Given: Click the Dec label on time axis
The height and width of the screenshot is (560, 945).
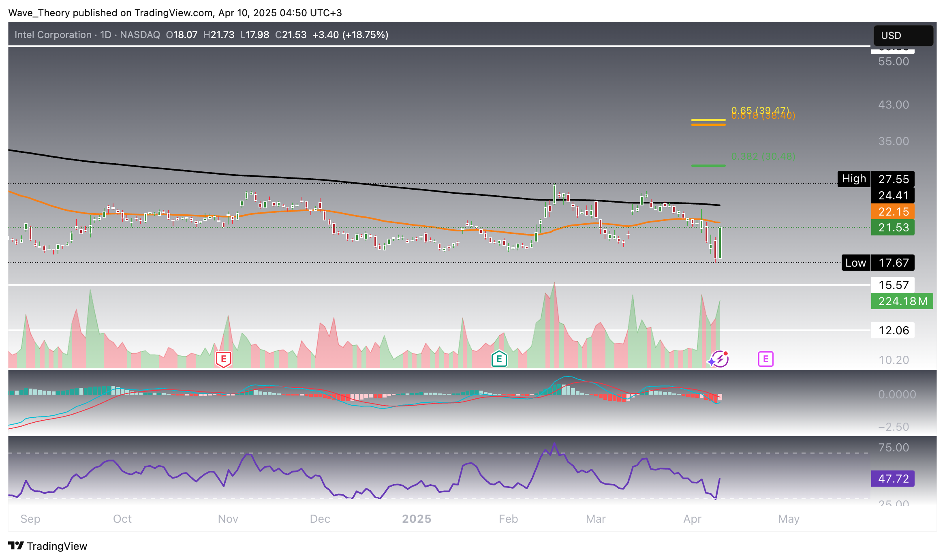Looking at the screenshot, I should 320,519.
